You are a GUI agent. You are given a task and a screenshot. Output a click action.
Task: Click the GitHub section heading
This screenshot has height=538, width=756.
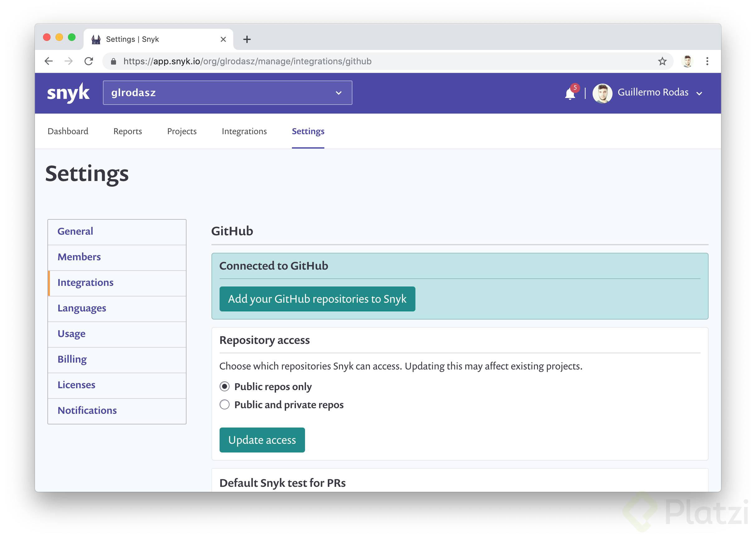232,231
